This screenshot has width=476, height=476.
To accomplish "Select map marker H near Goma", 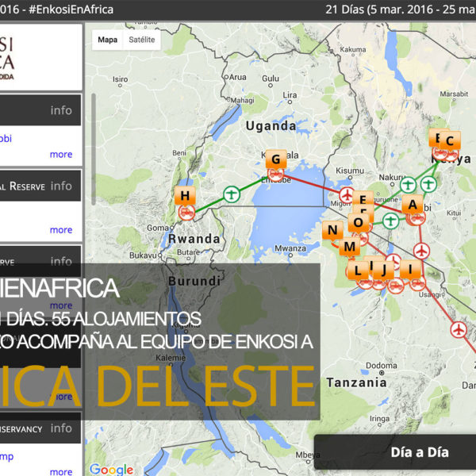I will [x=185, y=196].
